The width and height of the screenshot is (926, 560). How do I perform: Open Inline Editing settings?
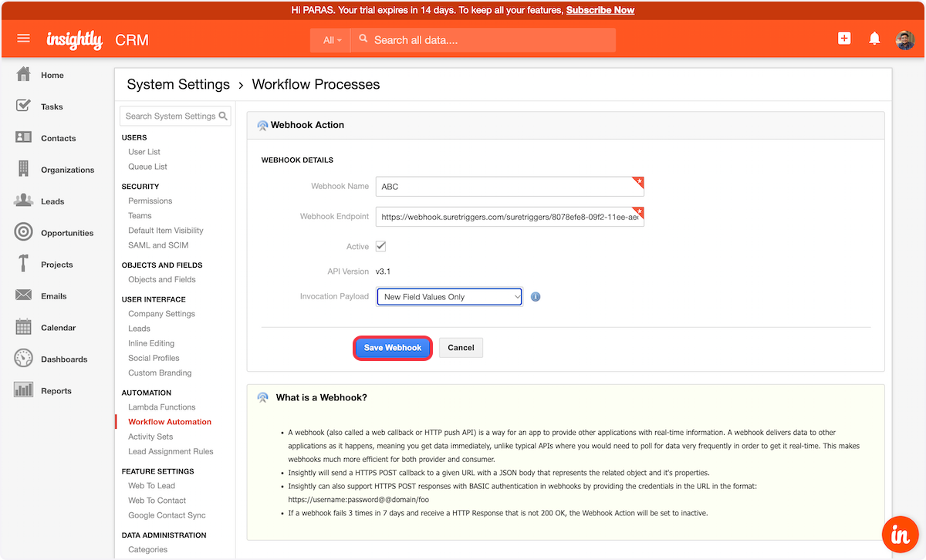[x=151, y=343]
